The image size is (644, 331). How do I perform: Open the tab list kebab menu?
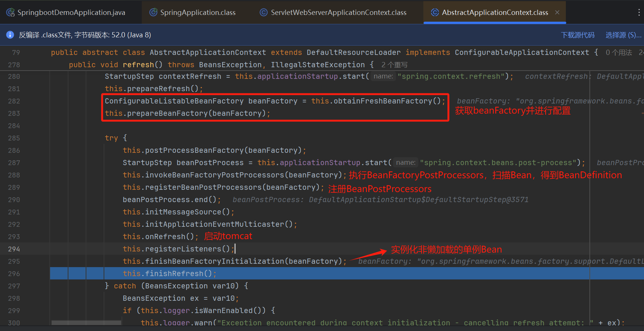pos(639,12)
